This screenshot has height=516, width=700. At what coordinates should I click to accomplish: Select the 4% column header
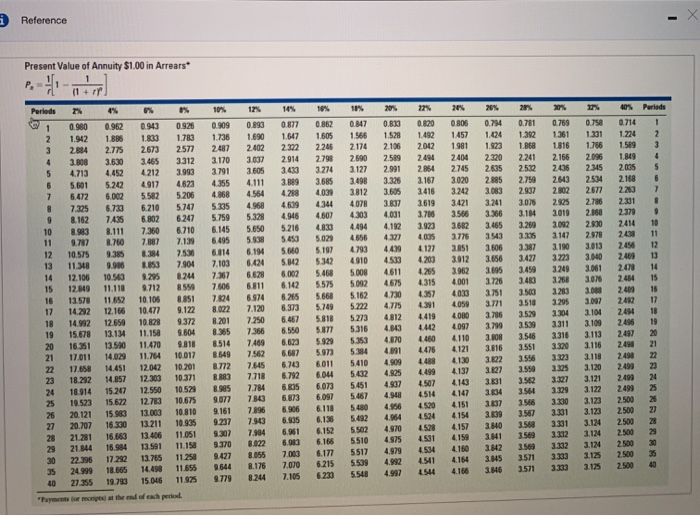[x=113, y=110]
